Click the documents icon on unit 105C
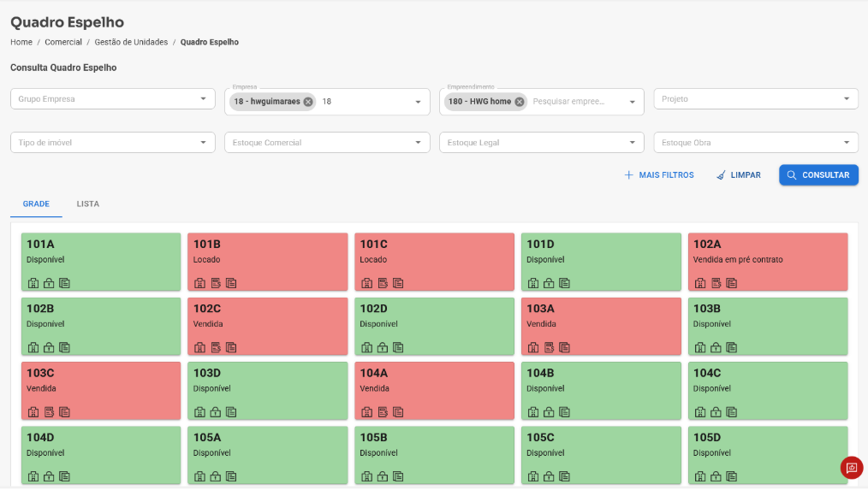 coord(565,476)
